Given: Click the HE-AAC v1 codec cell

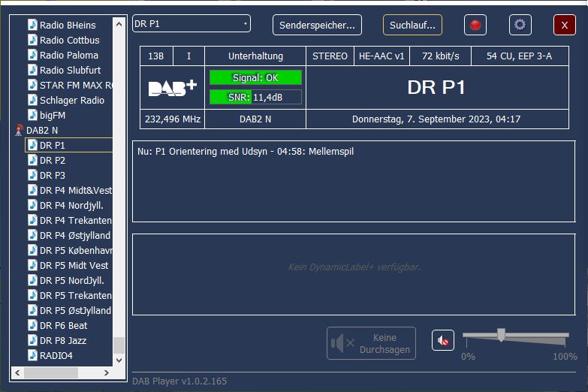Looking at the screenshot, I should 381,56.
